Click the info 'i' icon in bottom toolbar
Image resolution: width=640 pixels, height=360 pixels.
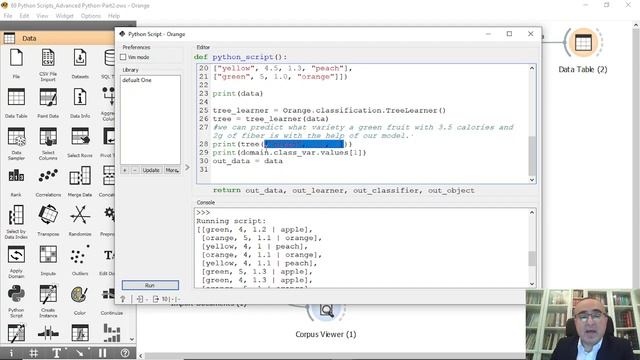(11, 353)
